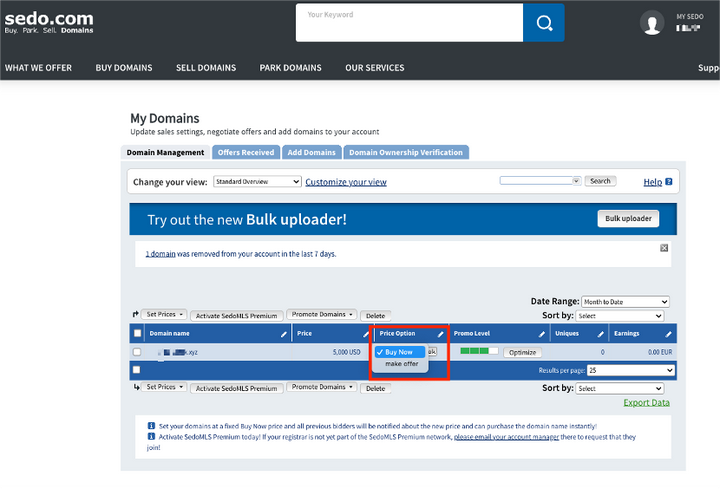Edit the Uniques column pencil icon

601,334
